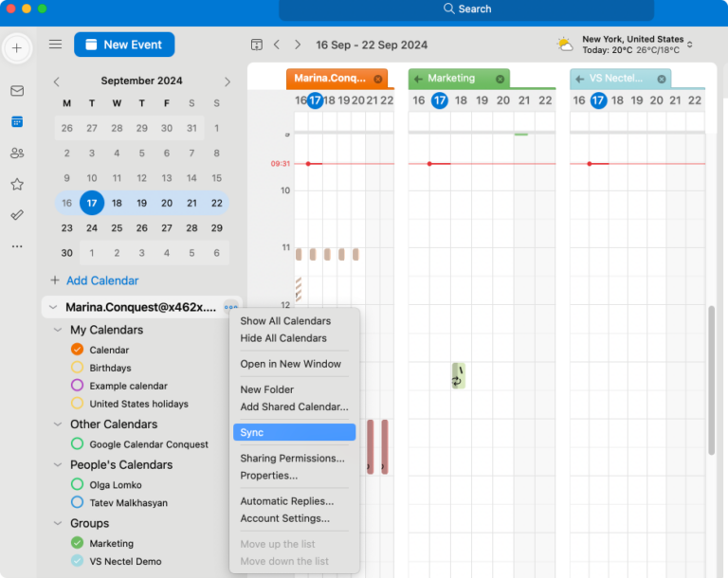Image resolution: width=728 pixels, height=578 pixels.
Task: Enable the Birthdays calendar
Action: tap(77, 368)
